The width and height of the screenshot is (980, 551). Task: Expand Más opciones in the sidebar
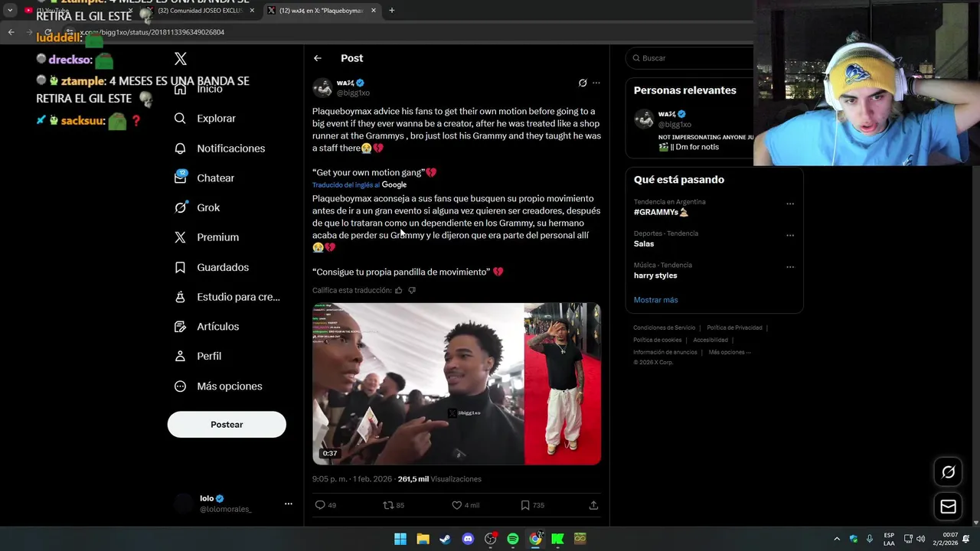[x=218, y=386]
